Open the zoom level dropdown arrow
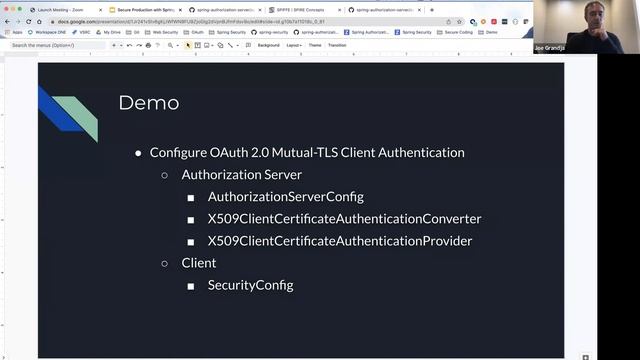Image resolution: width=640 pixels, height=360 pixels. pos(178,45)
